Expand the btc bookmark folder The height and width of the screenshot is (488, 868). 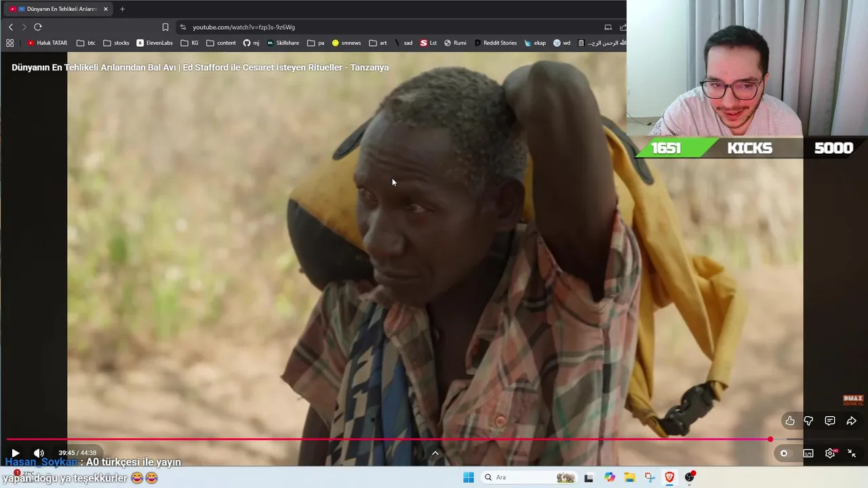[86, 43]
